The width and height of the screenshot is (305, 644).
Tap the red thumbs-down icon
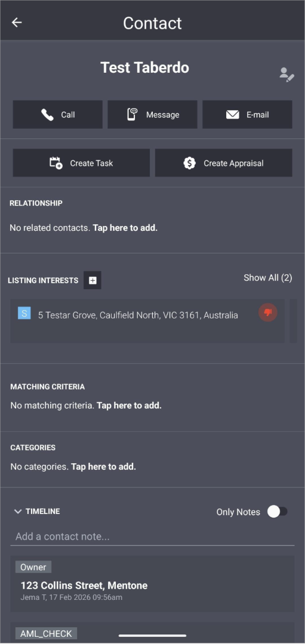pos(268,312)
